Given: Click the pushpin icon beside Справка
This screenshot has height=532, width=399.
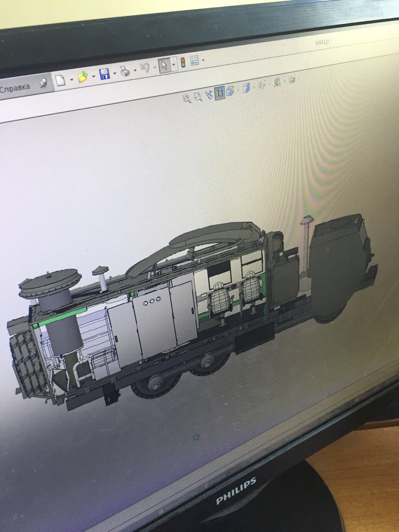Looking at the screenshot, I should [43, 84].
